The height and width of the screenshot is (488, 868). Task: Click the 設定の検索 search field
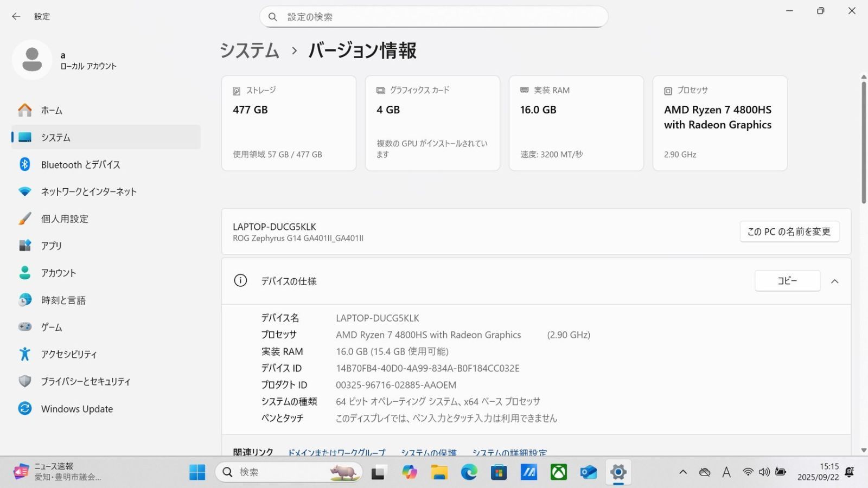click(434, 17)
